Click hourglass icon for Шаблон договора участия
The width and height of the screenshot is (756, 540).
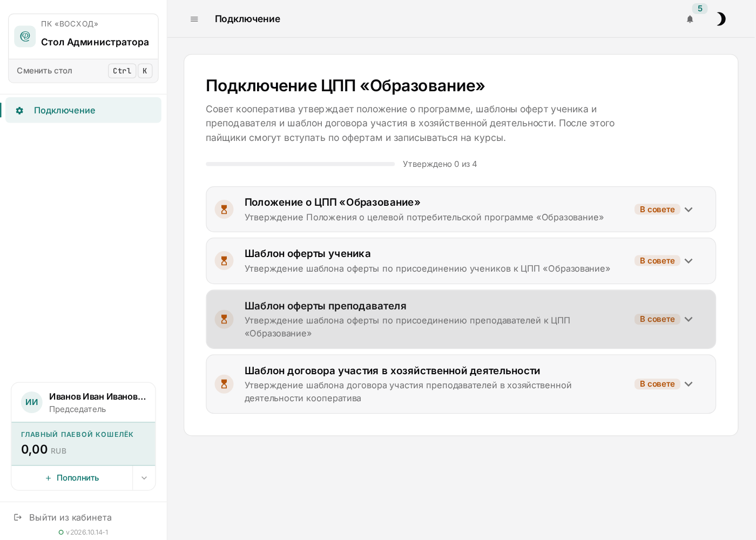224,384
